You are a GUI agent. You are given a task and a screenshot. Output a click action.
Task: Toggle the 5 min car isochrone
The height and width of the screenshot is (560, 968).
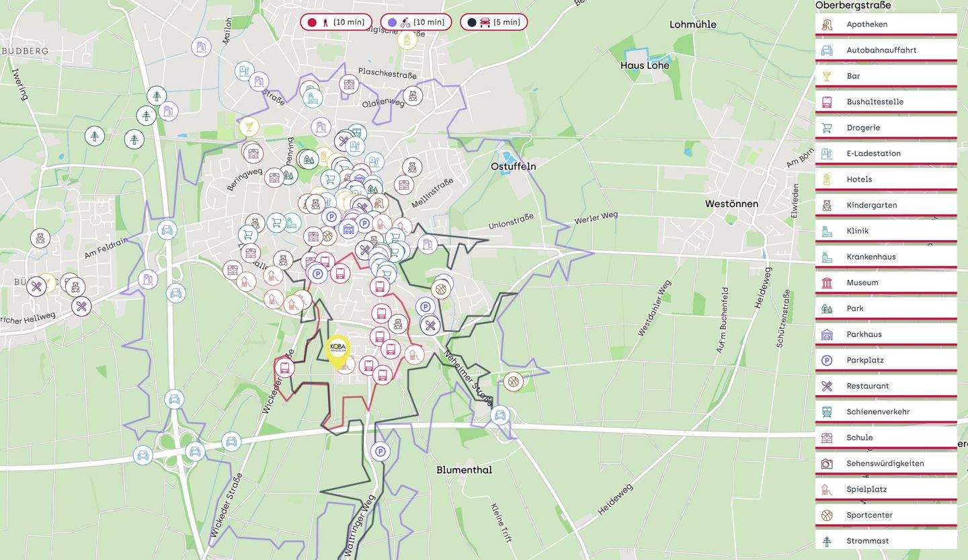pos(494,22)
